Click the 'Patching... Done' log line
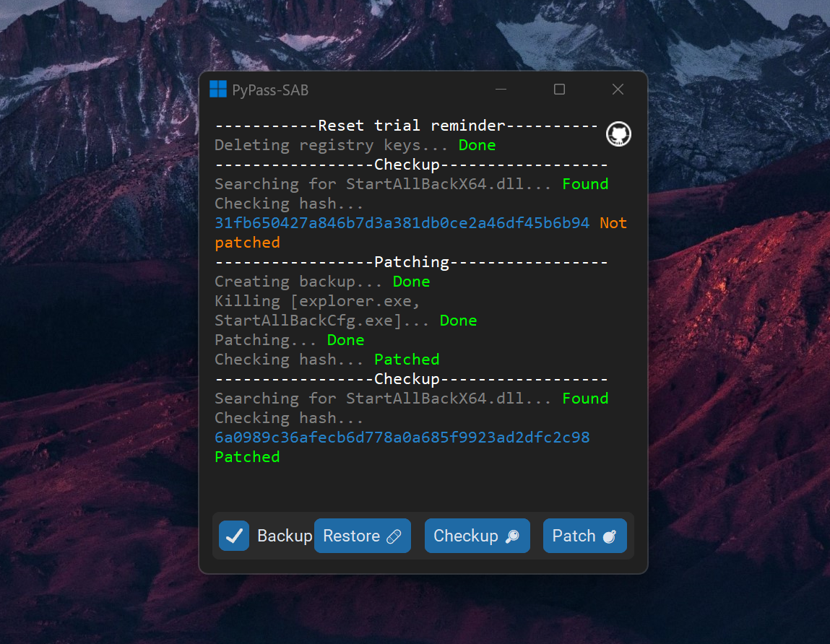This screenshot has height=644, width=830. tap(290, 340)
